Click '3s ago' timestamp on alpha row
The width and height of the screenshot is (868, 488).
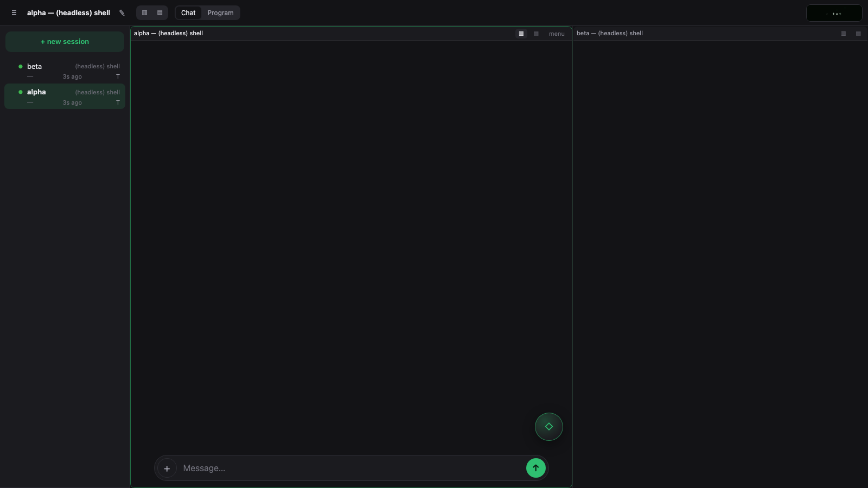pos(72,102)
